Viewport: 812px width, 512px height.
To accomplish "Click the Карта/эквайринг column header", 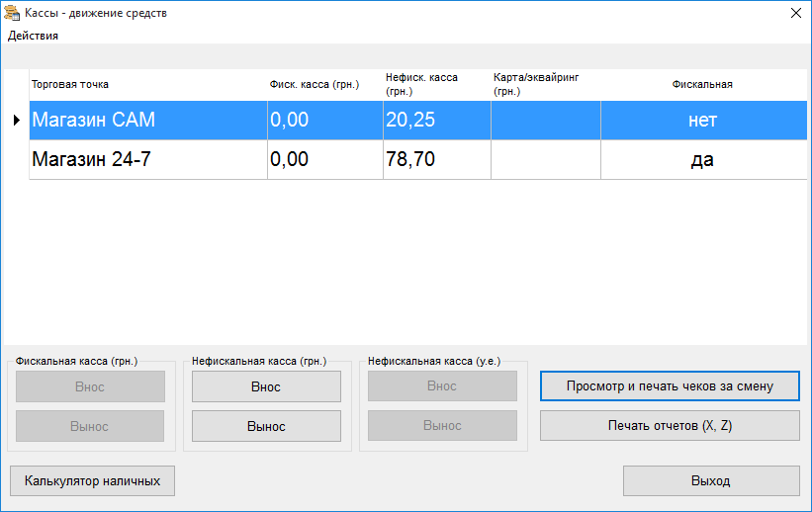I will click(x=545, y=85).
